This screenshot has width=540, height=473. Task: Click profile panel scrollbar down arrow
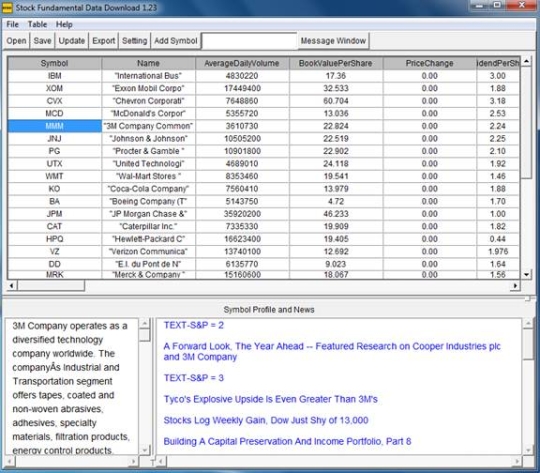145,450
